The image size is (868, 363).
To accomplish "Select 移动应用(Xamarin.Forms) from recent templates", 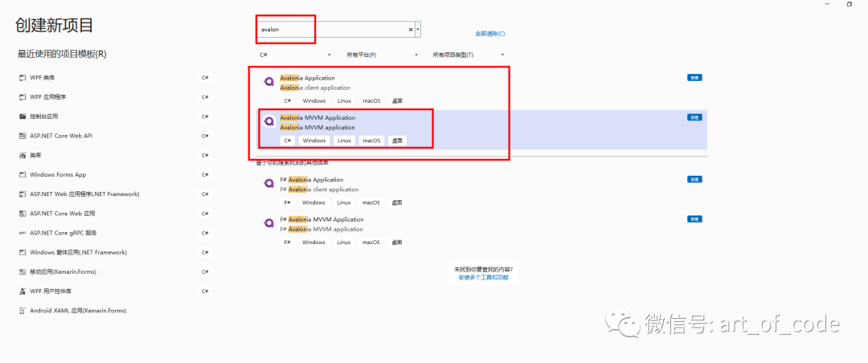I will click(x=114, y=271).
